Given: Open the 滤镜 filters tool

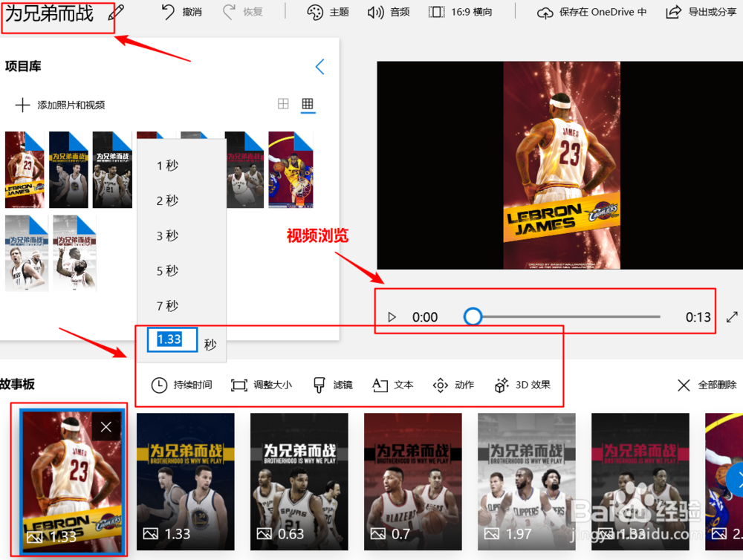Looking at the screenshot, I should 333,385.
